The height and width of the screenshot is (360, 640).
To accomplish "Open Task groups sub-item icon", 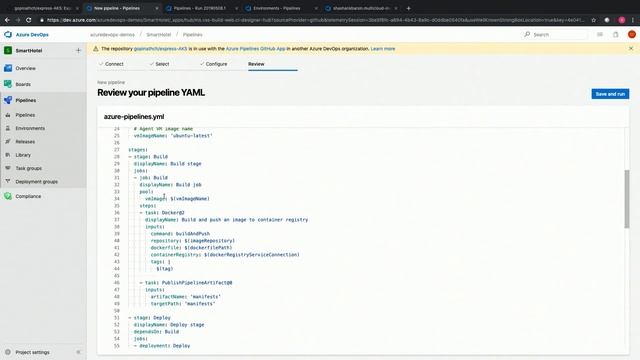I will tap(8, 168).
